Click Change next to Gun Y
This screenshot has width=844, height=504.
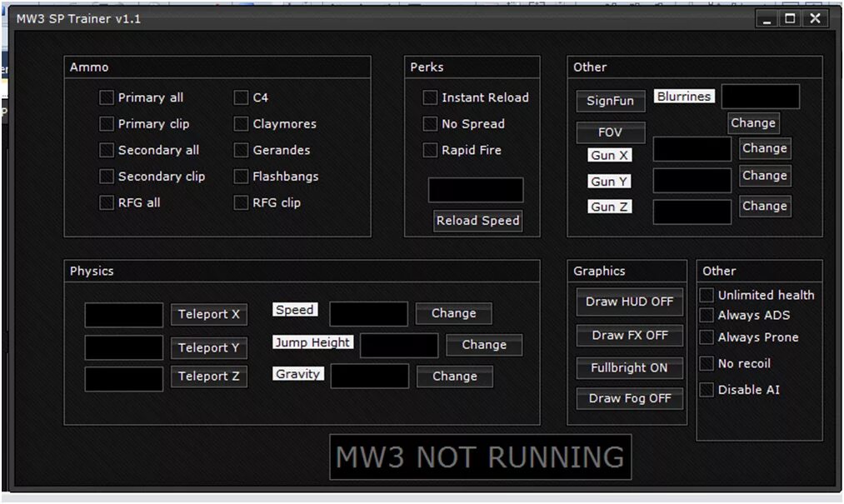(765, 176)
